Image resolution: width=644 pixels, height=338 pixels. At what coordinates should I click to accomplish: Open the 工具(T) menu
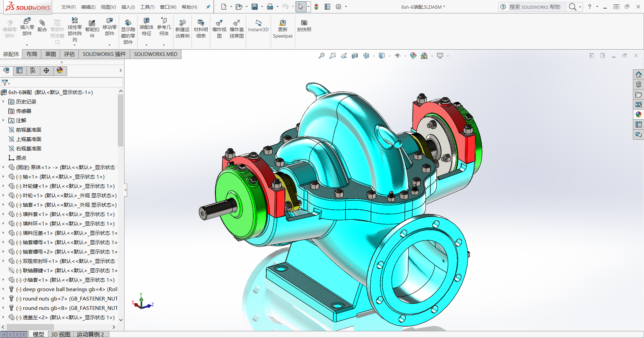click(147, 7)
